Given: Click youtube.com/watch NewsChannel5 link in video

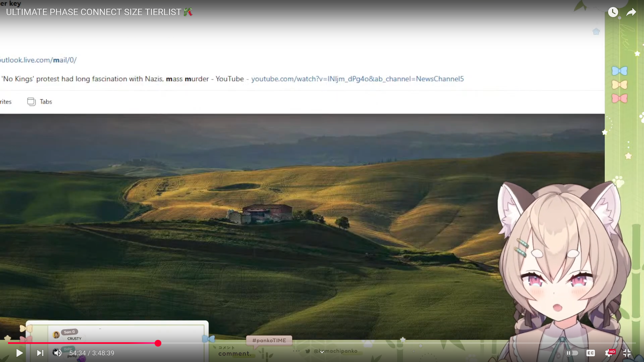Looking at the screenshot, I should point(357,79).
